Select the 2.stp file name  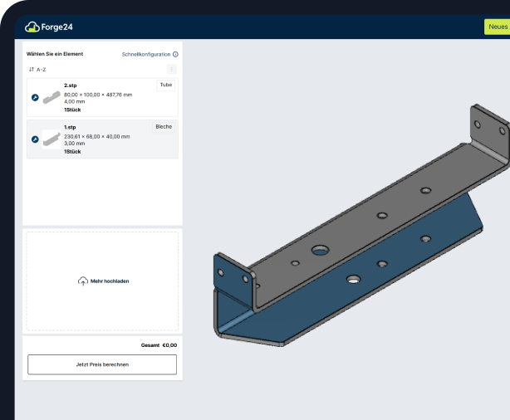[71, 85]
